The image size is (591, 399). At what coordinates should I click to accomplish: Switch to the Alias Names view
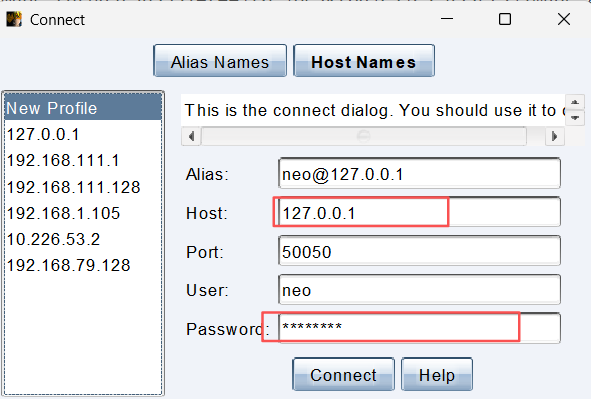click(220, 61)
